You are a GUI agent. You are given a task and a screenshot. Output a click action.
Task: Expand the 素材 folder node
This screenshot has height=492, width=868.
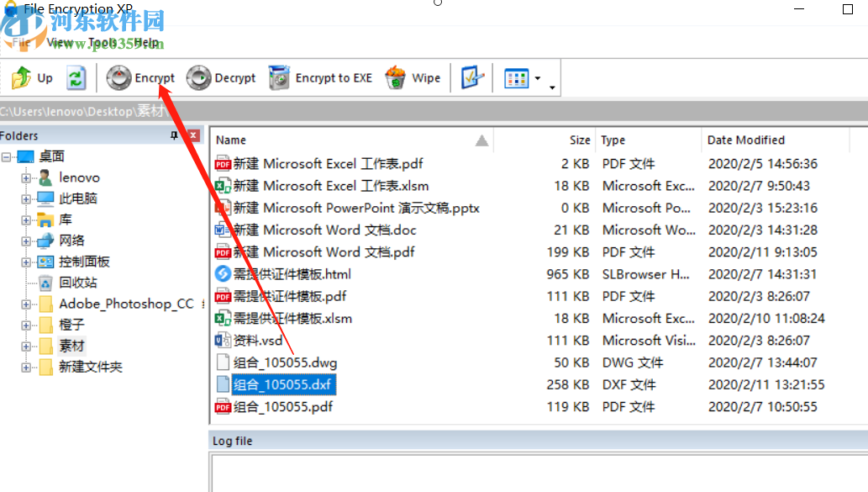click(x=26, y=347)
